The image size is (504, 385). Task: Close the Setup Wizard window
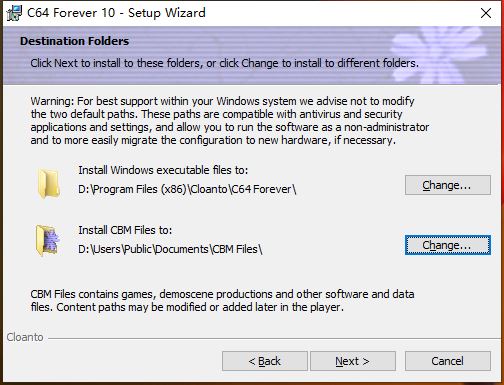[486, 13]
